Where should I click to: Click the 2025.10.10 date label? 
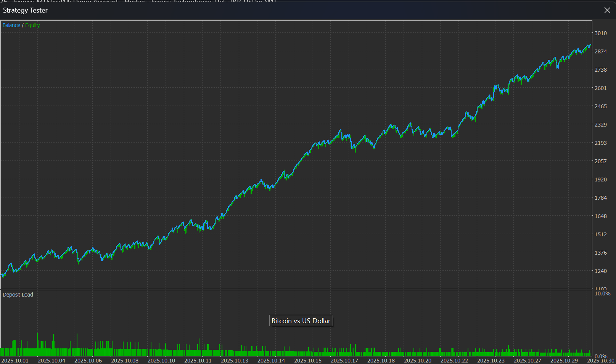point(161,361)
